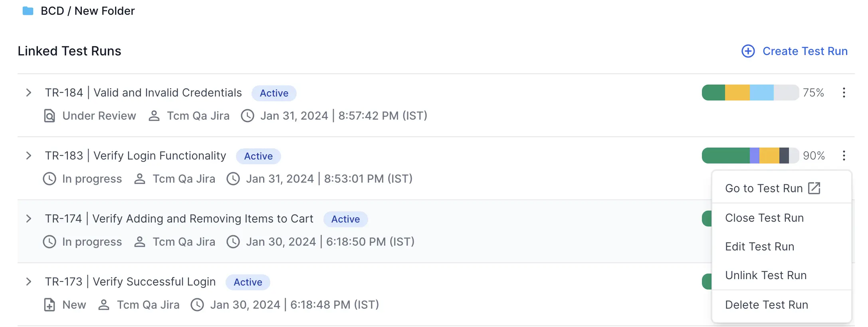Expand the TR-174 cart test run row
This screenshot has width=868, height=327.
(x=28, y=219)
